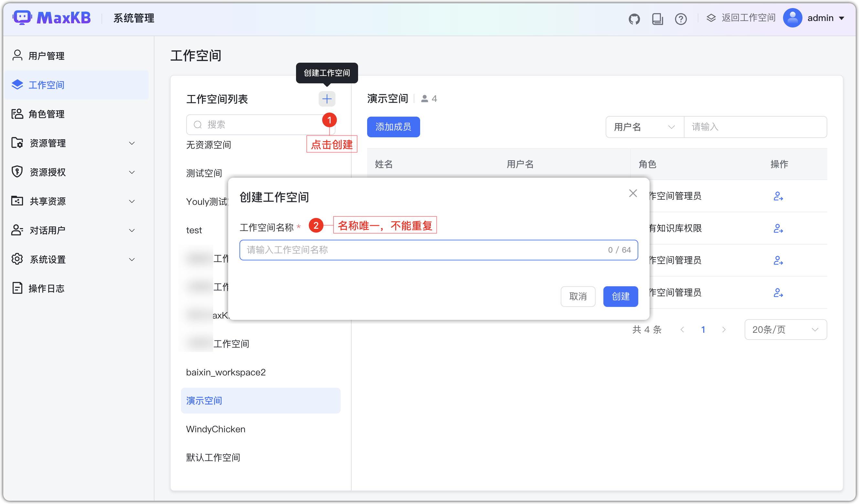Image resolution: width=859 pixels, height=504 pixels.
Task: Click the plus icon to create a workspace
Action: (326, 99)
